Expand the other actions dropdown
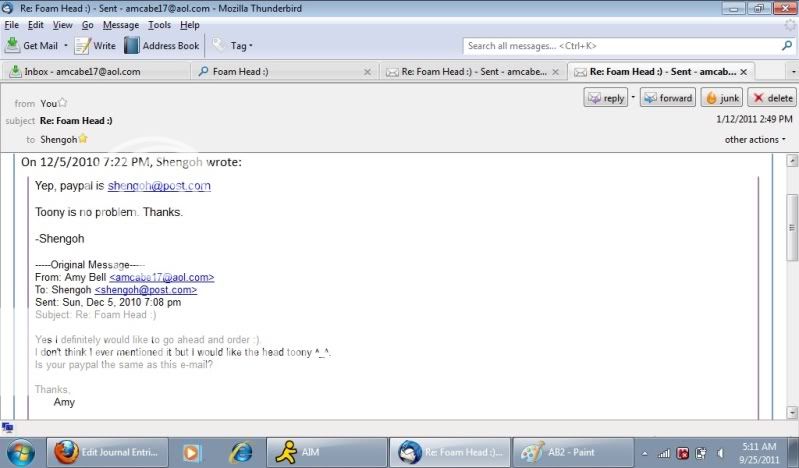Viewport: 799px width, 468px height. [755, 140]
